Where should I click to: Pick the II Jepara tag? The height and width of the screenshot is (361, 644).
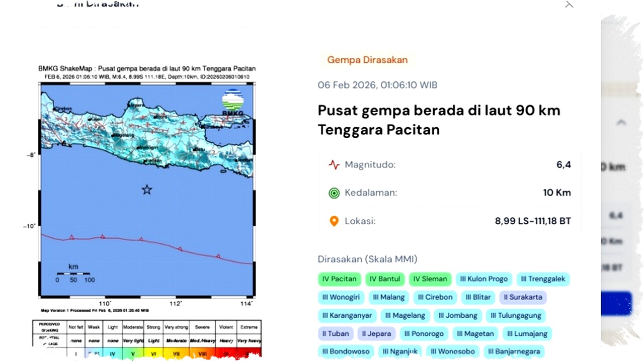tap(376, 334)
